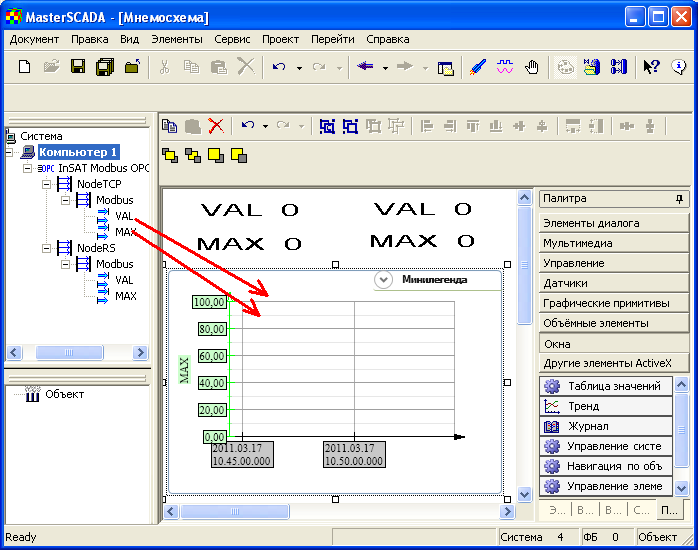Open the Элементы menu
698x550 pixels.
coord(177,40)
